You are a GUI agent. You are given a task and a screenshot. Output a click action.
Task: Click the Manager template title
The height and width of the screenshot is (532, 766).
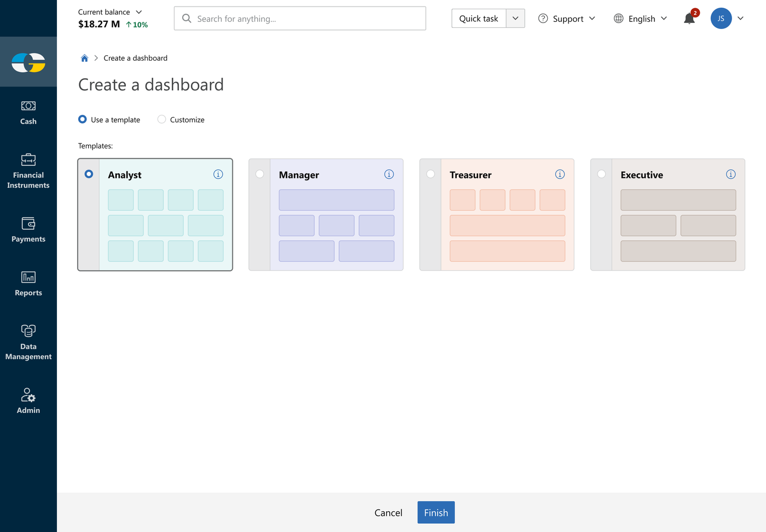tap(299, 175)
